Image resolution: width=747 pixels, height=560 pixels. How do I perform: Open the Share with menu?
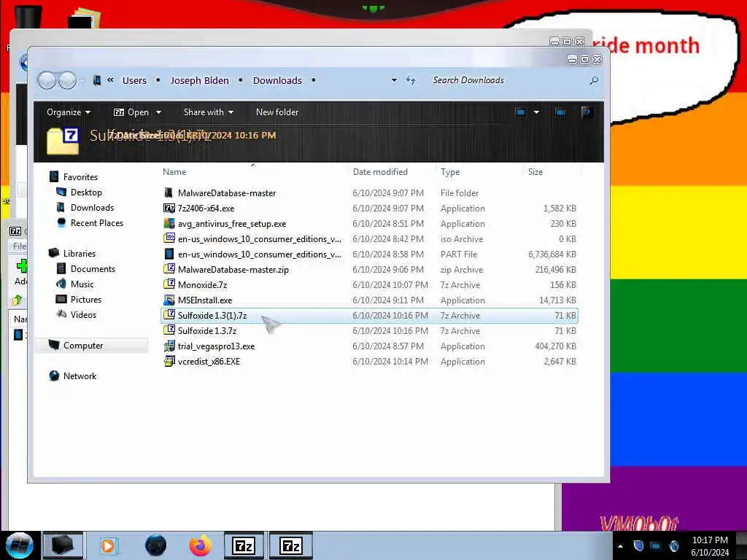pos(208,112)
